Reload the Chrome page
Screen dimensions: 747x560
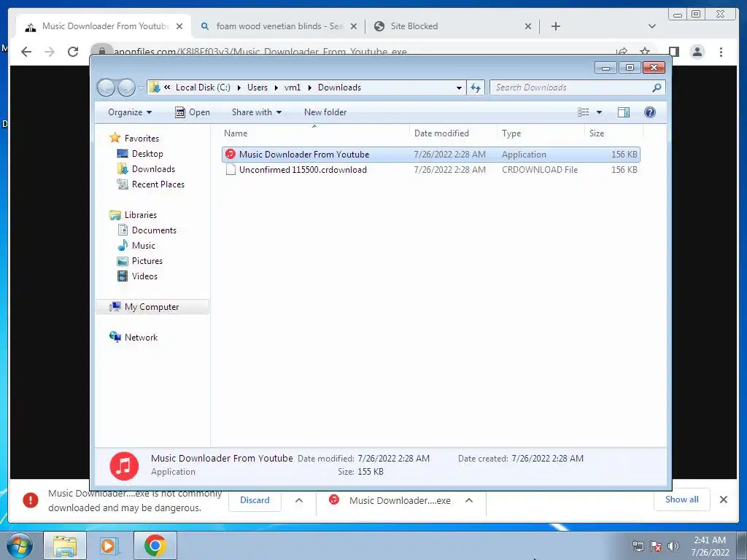tap(73, 52)
